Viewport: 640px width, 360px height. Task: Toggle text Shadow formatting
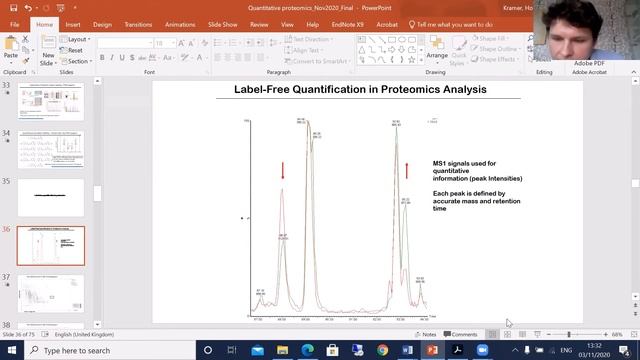(x=132, y=58)
